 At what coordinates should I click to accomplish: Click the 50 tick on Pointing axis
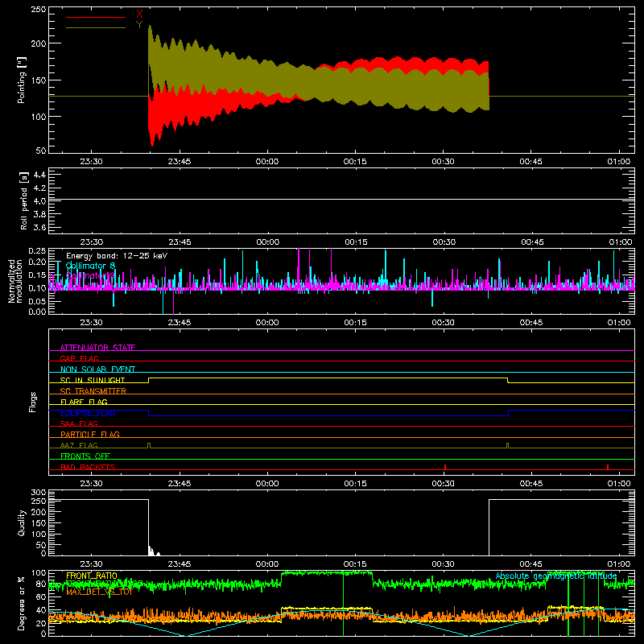pyautogui.click(x=41, y=151)
